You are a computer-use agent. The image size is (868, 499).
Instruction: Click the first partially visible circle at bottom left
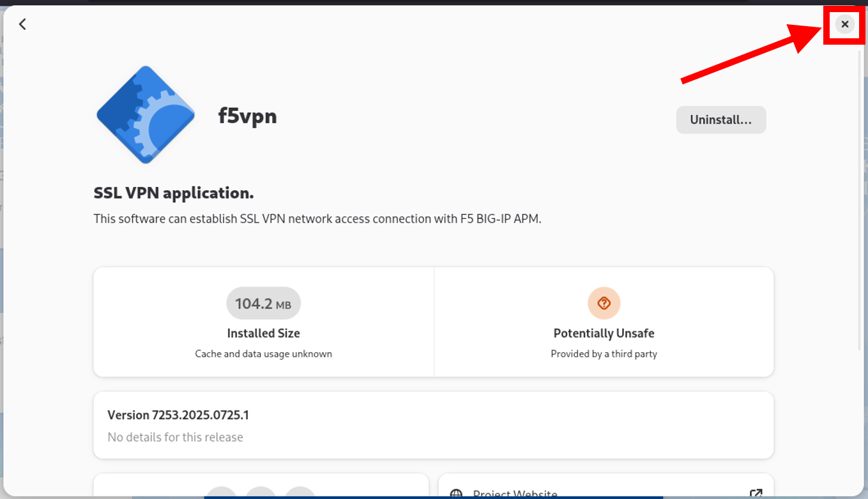pyautogui.click(x=222, y=493)
